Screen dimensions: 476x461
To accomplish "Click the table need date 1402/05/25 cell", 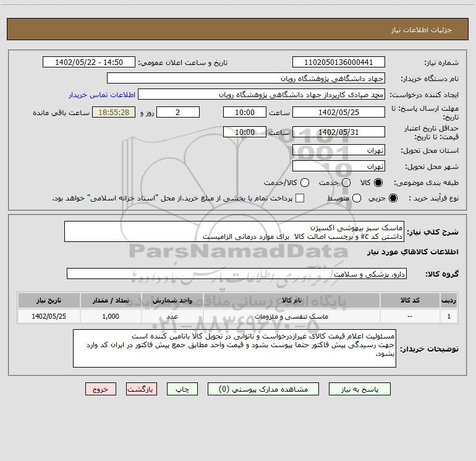I will click(x=49, y=316).
